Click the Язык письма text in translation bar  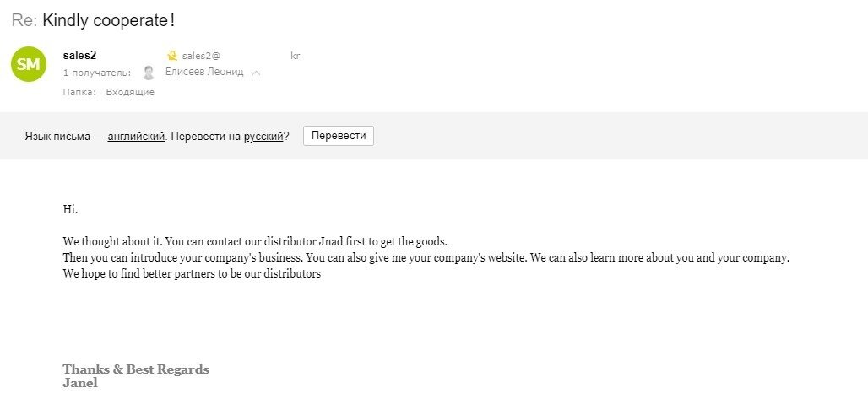click(57, 136)
